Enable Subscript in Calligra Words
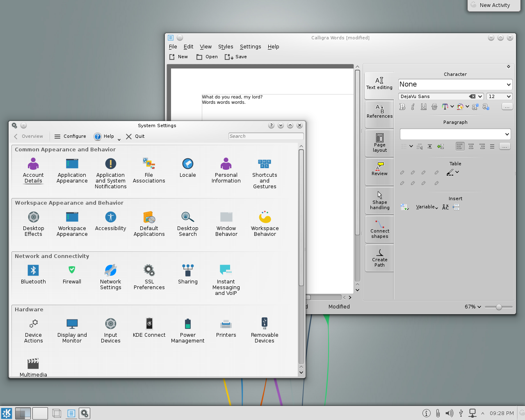Viewport: 525px width, 420px height. click(x=486, y=107)
